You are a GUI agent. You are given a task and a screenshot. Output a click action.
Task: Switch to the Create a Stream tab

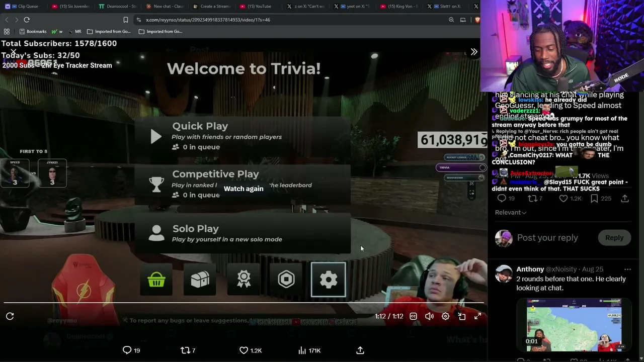[x=212, y=7]
